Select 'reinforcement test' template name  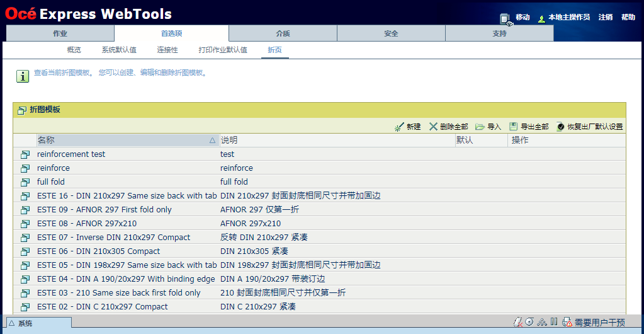pos(71,154)
